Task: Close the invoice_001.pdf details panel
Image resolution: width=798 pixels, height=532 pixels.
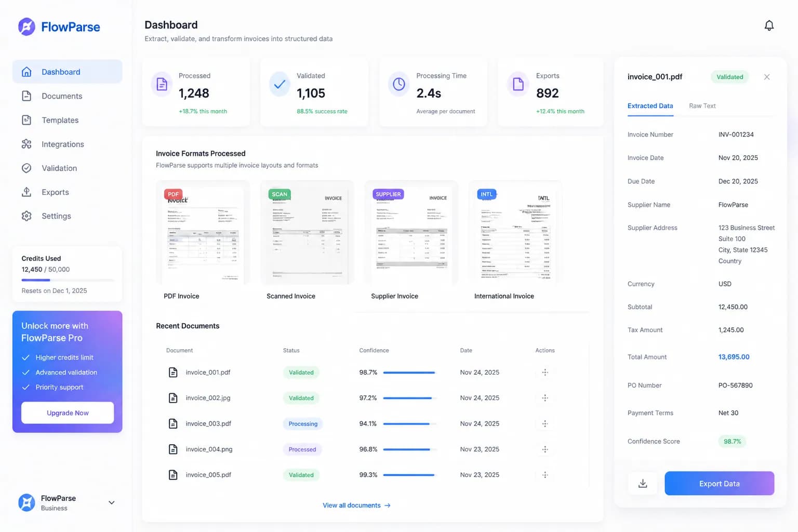Action: 767,77
